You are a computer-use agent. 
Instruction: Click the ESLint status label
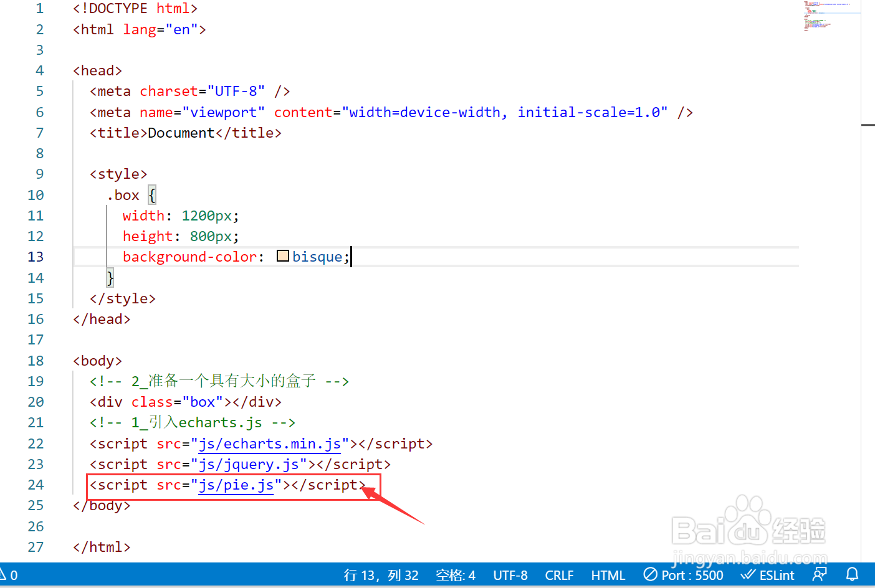(777, 575)
